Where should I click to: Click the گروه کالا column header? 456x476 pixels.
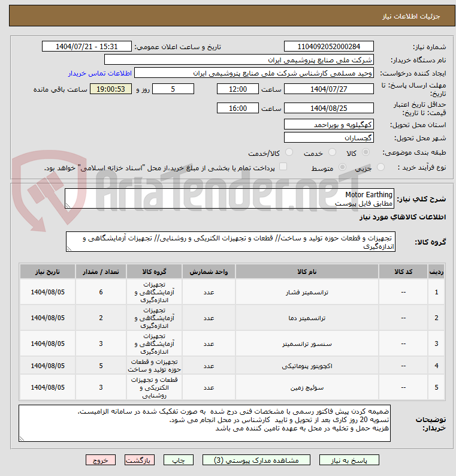point(154,272)
